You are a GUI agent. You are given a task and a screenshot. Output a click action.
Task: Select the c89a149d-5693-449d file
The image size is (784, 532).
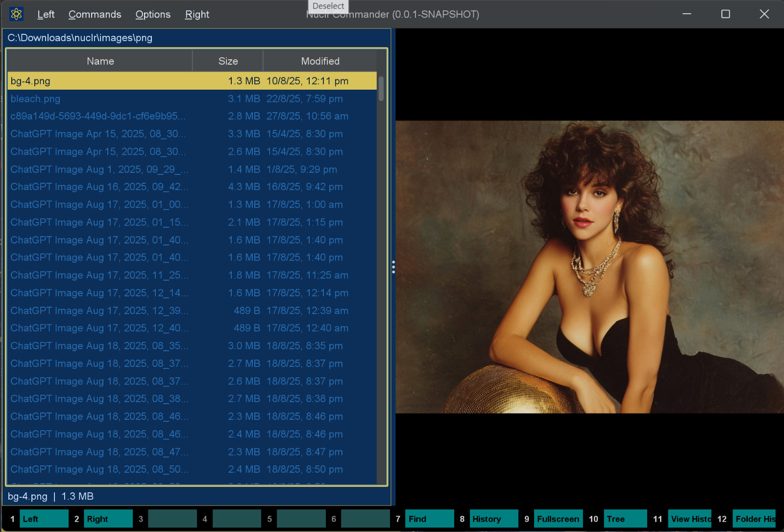tap(192, 116)
